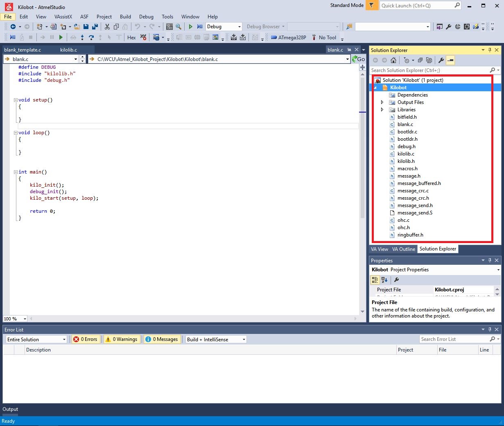Open the File menu
The width and height of the screenshot is (504, 426).
8,17
